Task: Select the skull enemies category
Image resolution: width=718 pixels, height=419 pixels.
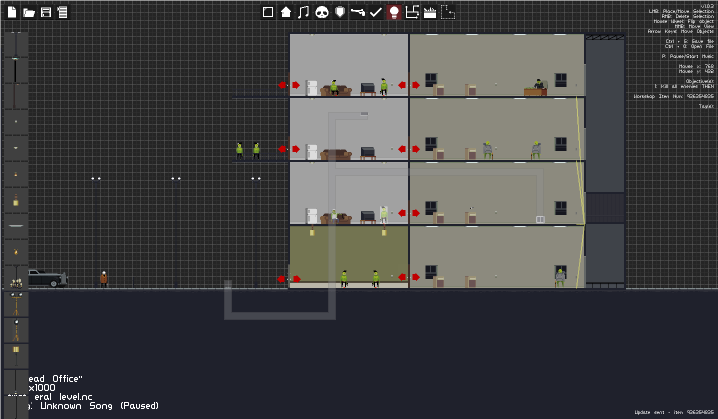Action: [x=322, y=12]
